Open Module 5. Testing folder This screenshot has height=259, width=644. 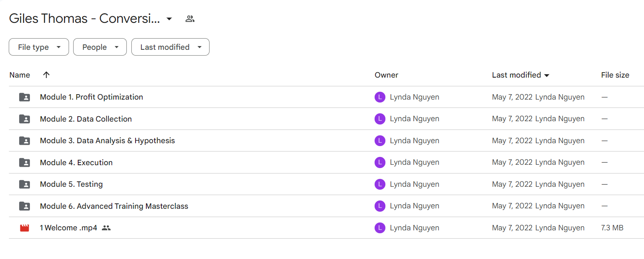71,184
